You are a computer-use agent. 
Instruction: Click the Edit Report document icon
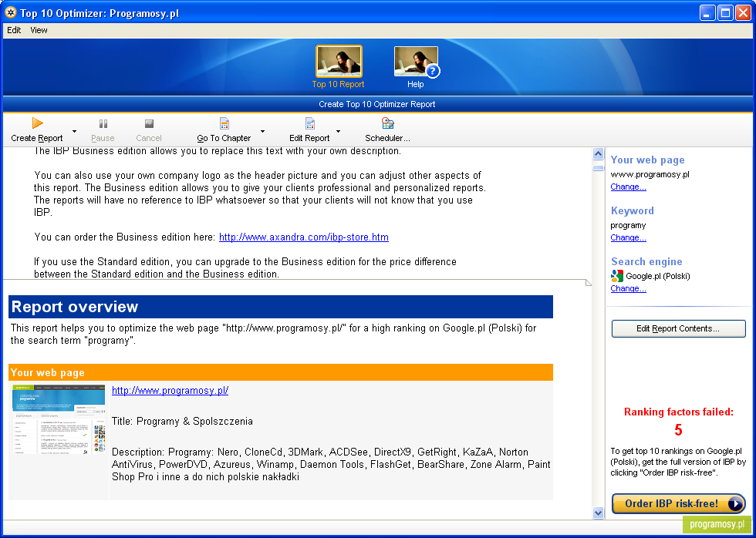tap(310, 124)
